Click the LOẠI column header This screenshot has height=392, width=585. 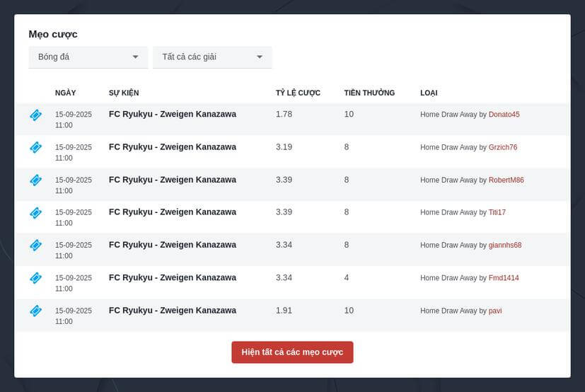[429, 93]
